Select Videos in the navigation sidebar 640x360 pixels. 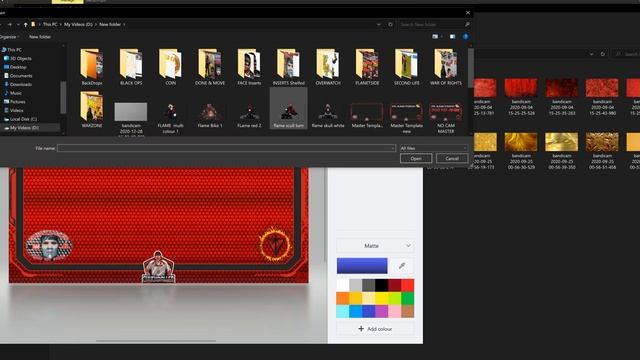point(14,110)
